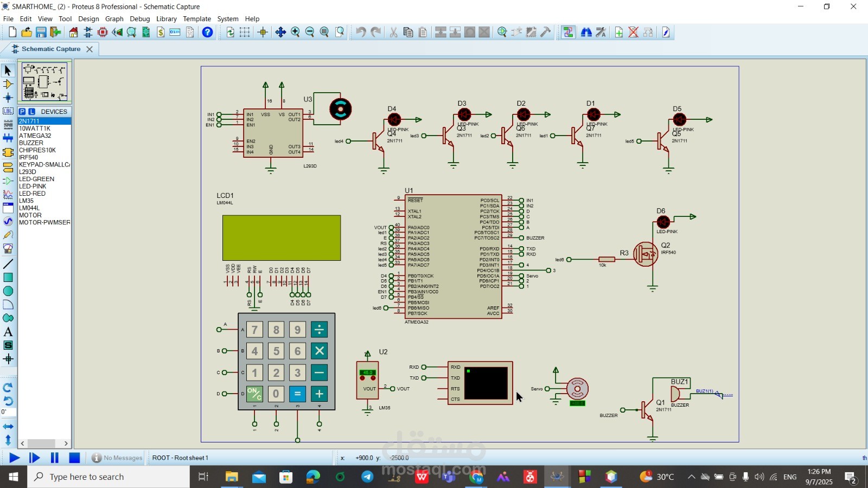Open the Library menu
This screenshot has height=488, width=868.
point(166,18)
